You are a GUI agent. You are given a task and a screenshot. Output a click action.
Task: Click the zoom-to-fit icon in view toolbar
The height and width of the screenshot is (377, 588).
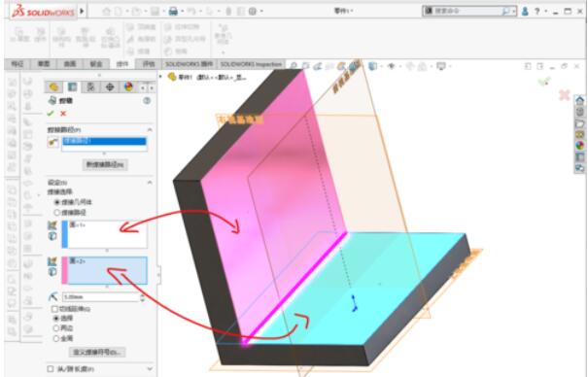(x=294, y=66)
